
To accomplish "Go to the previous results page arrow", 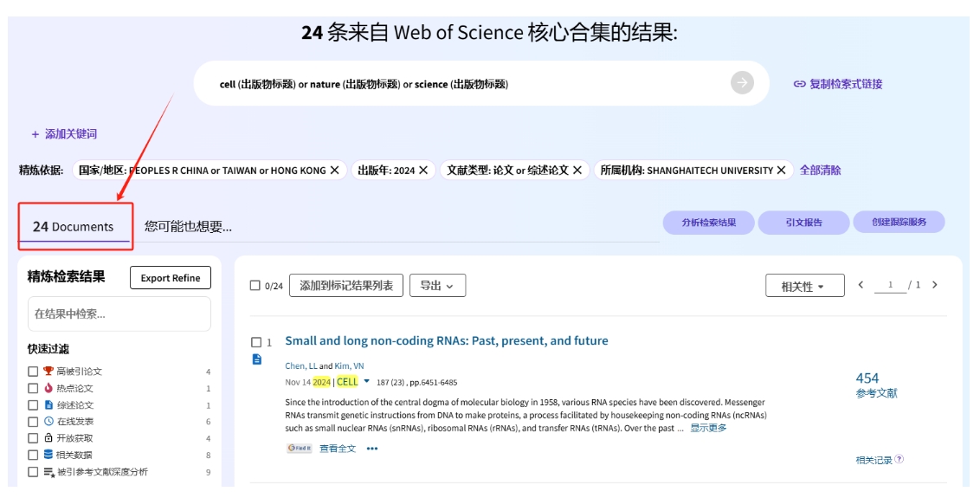I will pos(861,285).
